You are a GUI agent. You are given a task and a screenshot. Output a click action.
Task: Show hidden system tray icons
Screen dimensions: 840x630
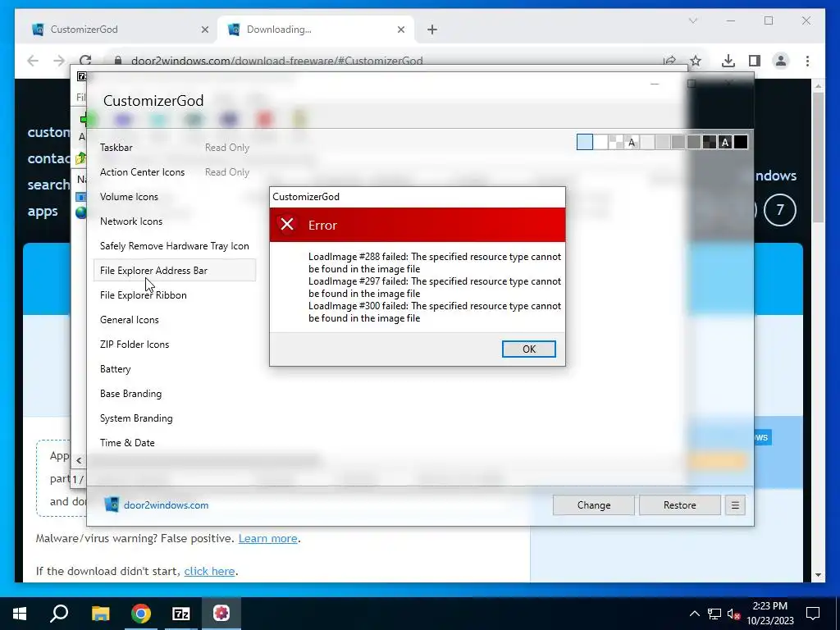[694, 614]
